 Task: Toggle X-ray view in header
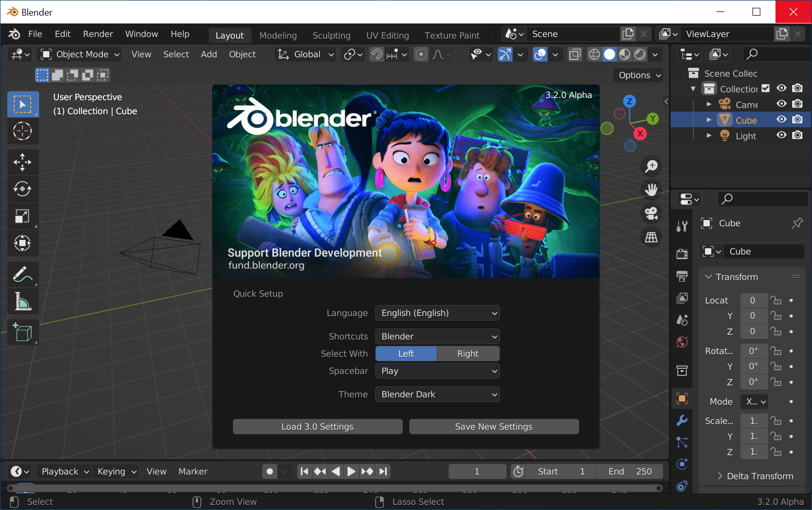[575, 54]
